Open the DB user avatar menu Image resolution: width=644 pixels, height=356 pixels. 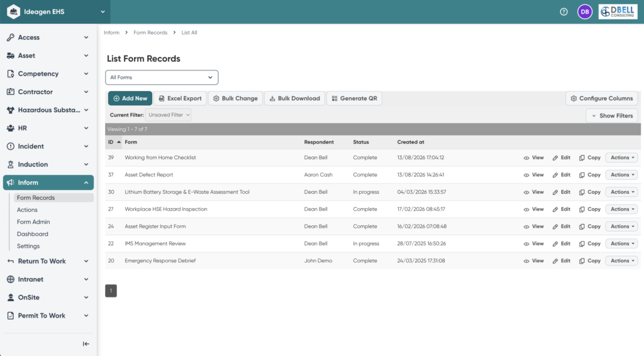[584, 12]
